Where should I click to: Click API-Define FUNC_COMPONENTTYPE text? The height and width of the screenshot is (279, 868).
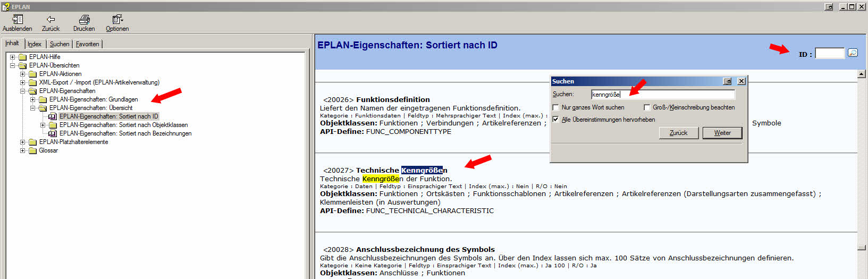coord(385,132)
